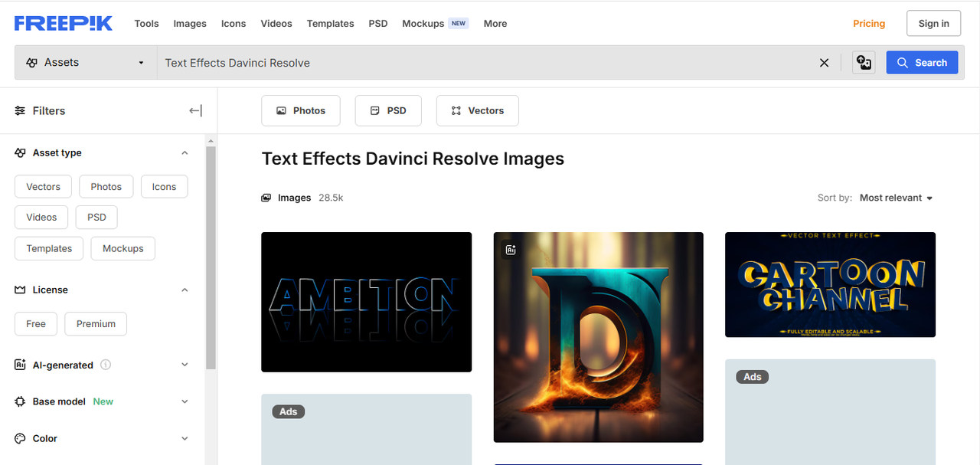Collapse the Asset type section

coord(185,152)
